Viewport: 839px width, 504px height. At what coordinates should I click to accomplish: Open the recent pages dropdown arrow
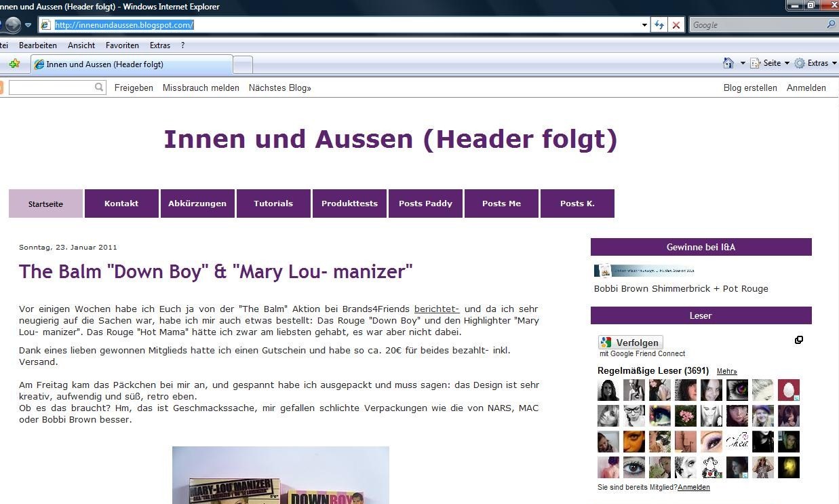coord(28,25)
